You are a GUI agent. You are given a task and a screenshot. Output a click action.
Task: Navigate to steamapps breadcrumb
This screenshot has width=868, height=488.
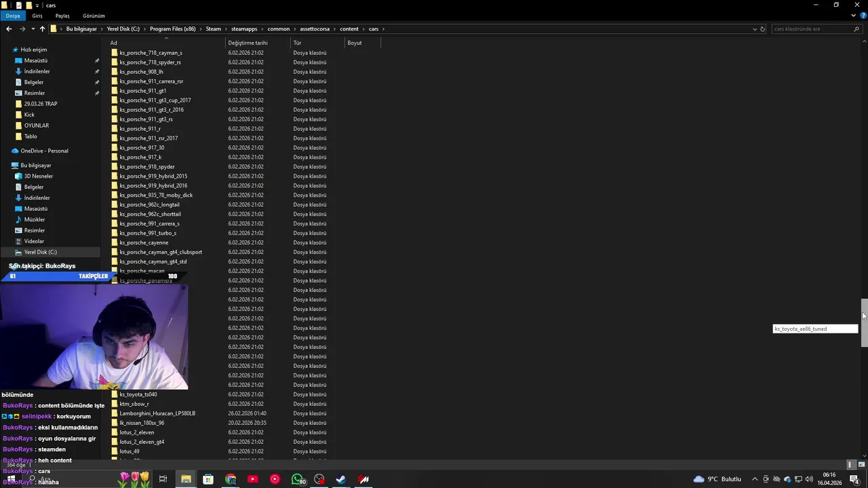245,29
